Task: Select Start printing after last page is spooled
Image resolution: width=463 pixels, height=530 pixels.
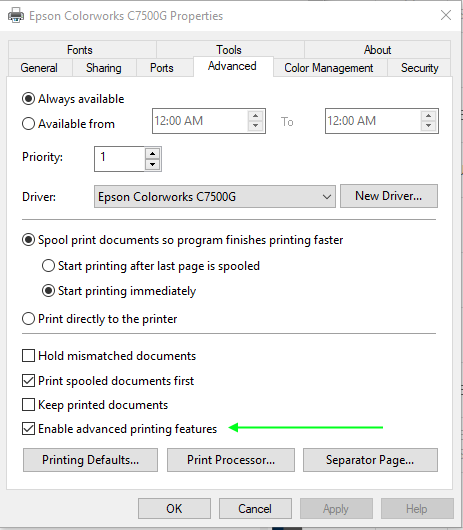Action: point(48,266)
